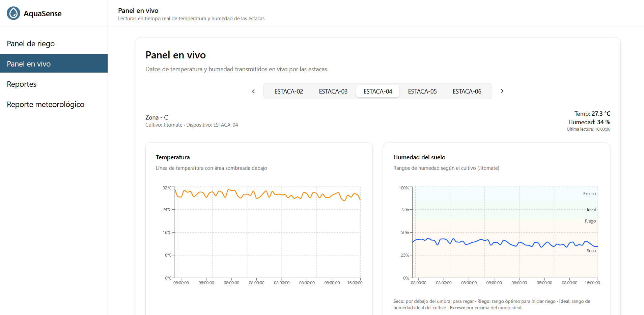Click 'Línea de temperatura con área sombreada' subtitle
Viewport: 644px width, 315px height.
point(211,168)
